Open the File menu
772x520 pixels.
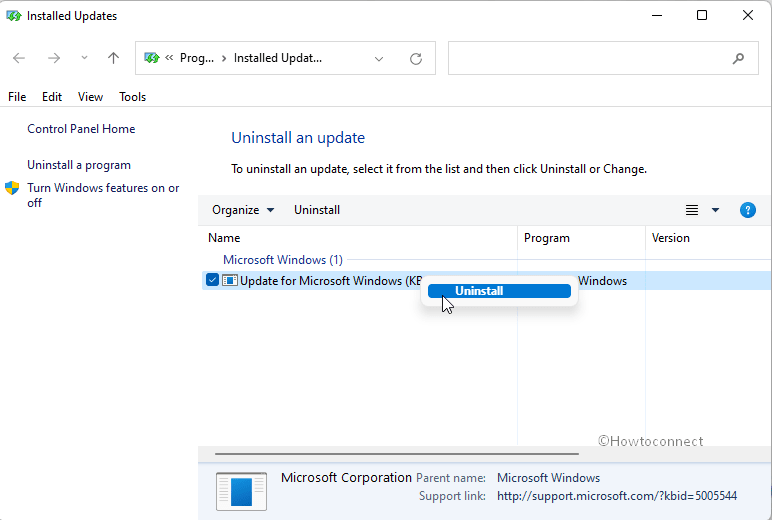coord(17,97)
